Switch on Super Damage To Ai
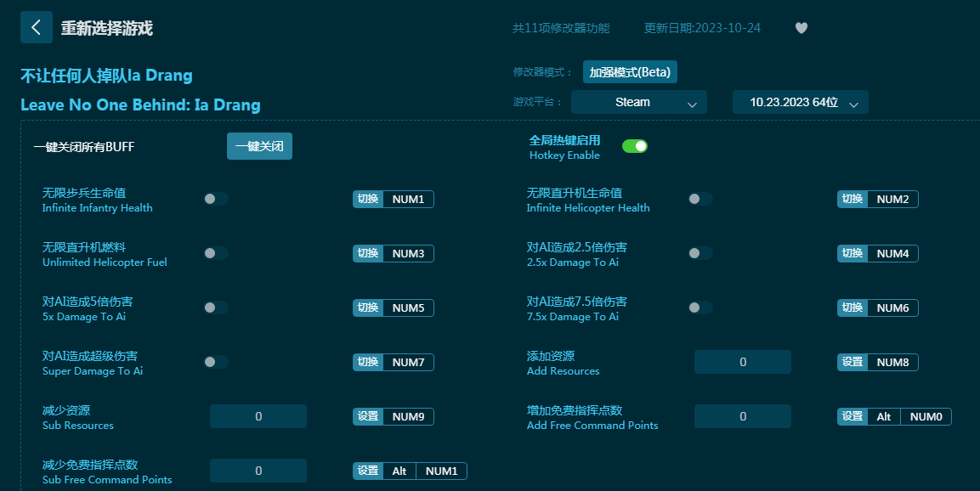Image resolution: width=980 pixels, height=491 pixels. (216, 362)
